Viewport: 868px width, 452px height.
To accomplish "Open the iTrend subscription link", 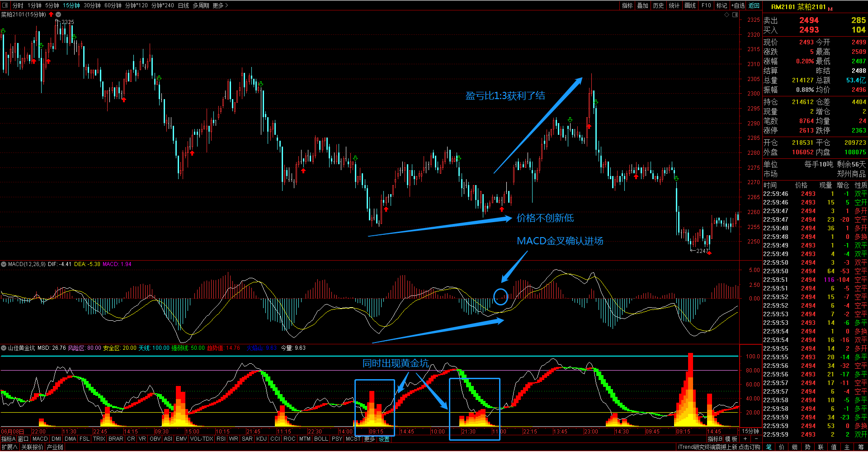I will [x=719, y=447].
